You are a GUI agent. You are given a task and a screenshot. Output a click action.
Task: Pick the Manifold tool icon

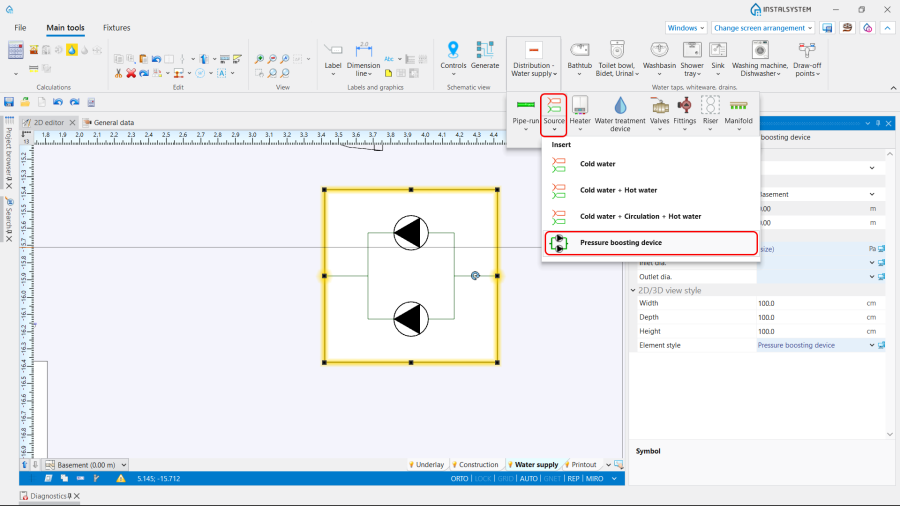pyautogui.click(x=740, y=106)
